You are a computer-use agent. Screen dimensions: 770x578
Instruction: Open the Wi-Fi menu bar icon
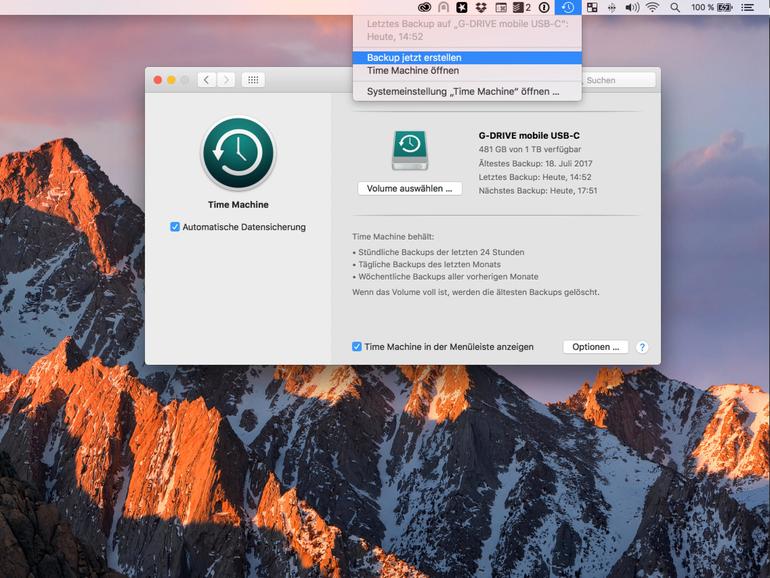tap(653, 7)
